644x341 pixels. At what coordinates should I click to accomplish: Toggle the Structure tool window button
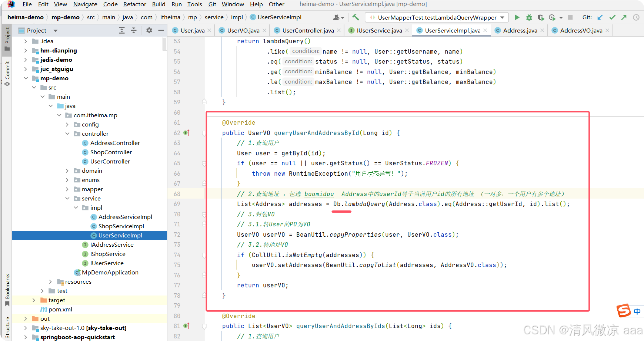[7, 328]
